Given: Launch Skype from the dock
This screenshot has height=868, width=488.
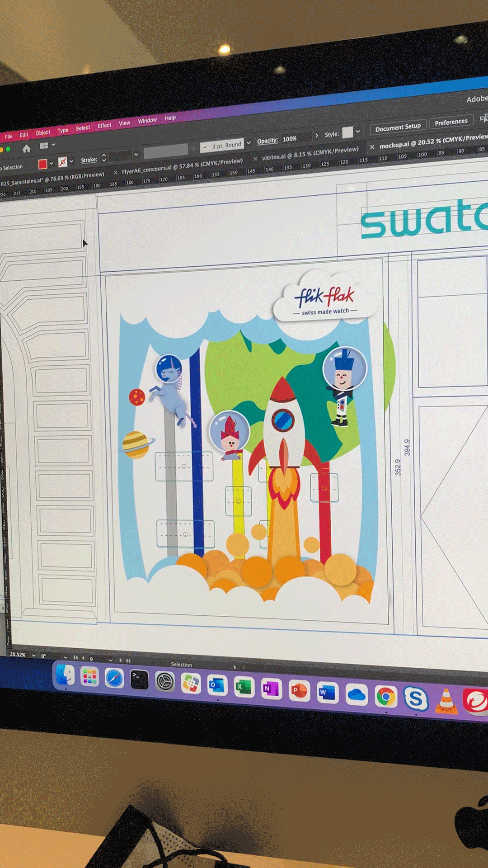Looking at the screenshot, I should click(x=416, y=698).
